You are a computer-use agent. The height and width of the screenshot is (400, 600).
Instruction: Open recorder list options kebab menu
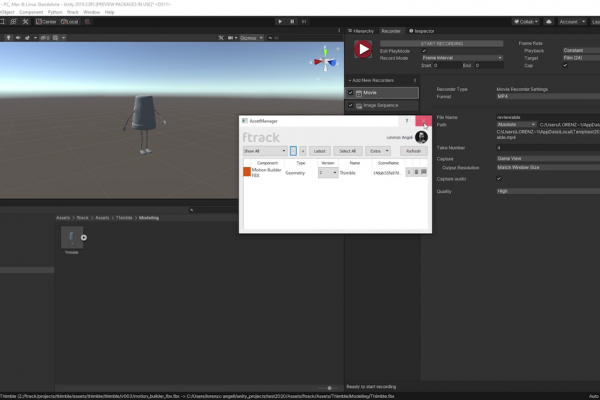(415, 80)
